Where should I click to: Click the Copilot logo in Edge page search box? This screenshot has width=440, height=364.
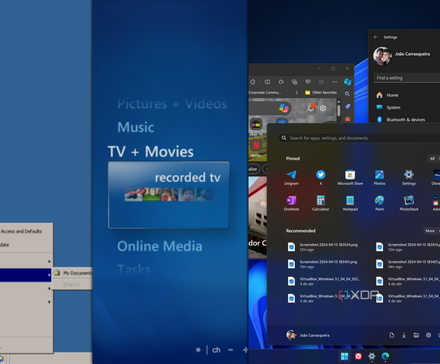coord(284,108)
